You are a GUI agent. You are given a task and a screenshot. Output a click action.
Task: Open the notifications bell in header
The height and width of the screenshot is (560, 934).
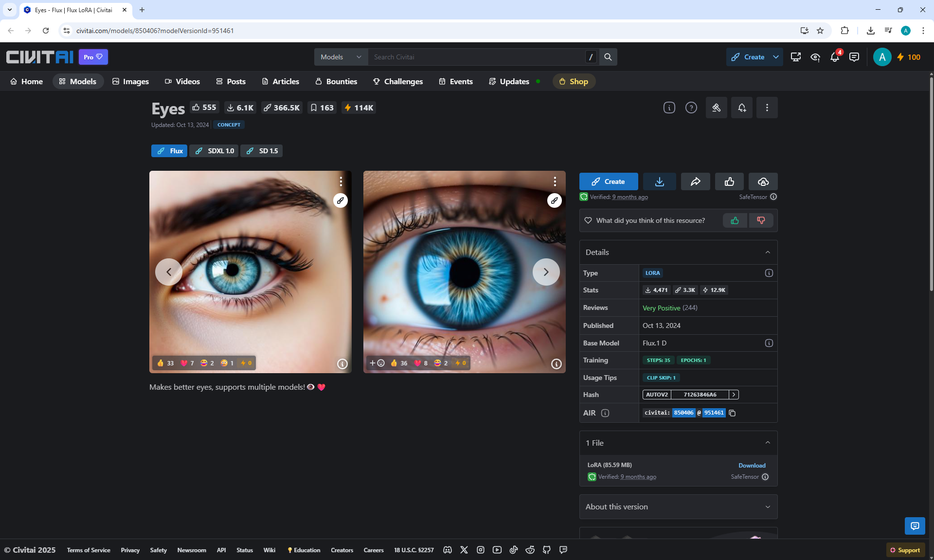pos(835,57)
